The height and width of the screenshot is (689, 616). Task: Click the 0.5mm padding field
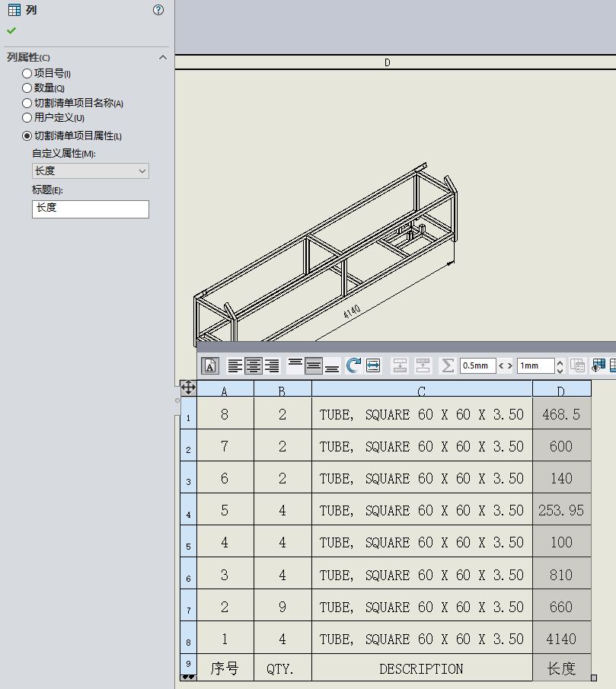(x=478, y=365)
